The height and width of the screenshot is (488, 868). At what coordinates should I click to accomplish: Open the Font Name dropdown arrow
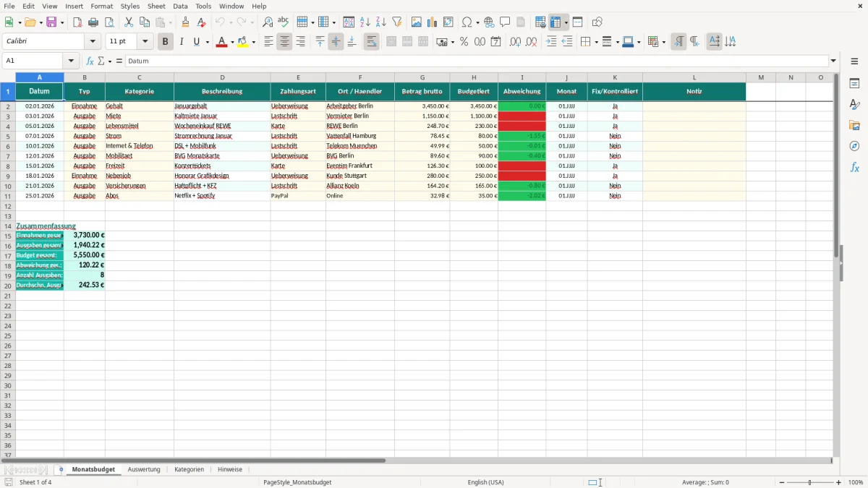[93, 42]
